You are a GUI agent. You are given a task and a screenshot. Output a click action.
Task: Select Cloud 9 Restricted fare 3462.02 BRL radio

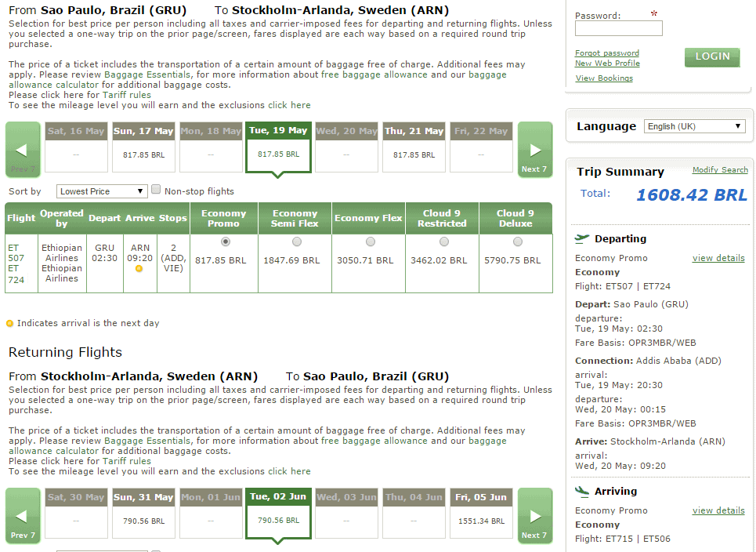443,241
